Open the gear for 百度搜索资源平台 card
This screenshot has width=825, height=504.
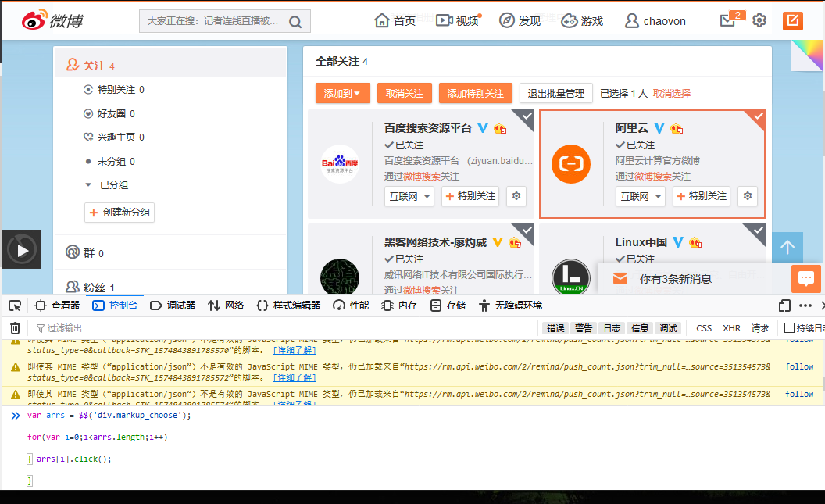pos(516,195)
